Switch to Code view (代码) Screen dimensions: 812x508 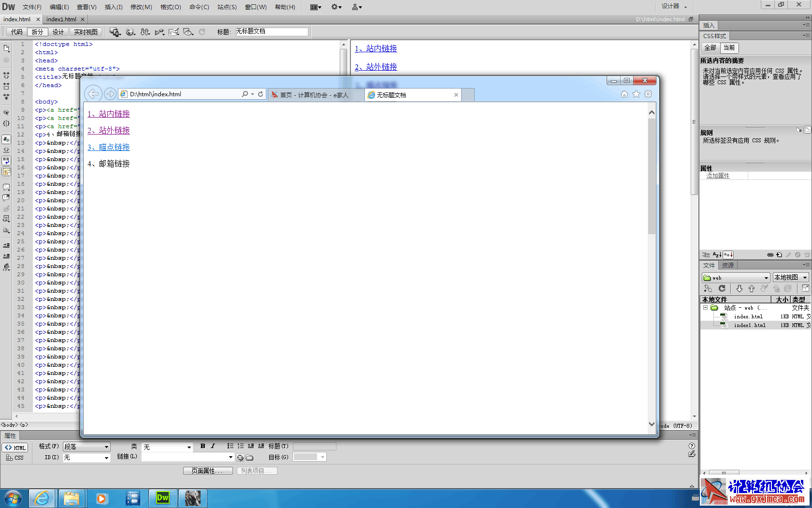[17, 32]
